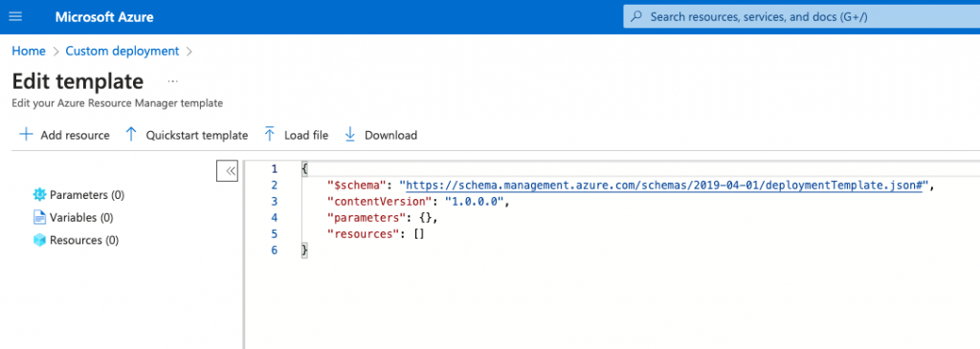
Task: Go to Custom deployment breadcrumb
Action: 122,52
